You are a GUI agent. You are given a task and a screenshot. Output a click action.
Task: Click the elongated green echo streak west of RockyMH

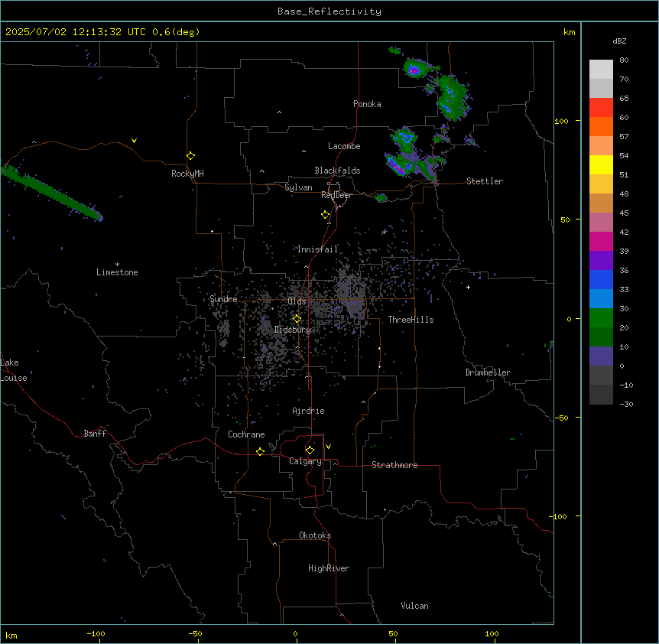53,192
